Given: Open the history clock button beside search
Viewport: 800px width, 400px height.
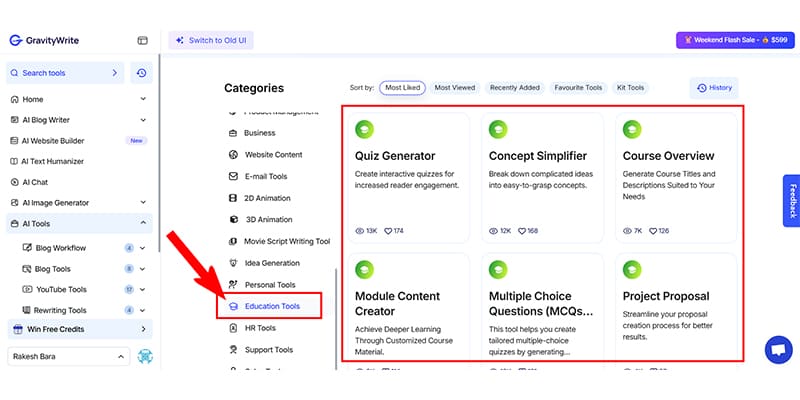Looking at the screenshot, I should click(141, 73).
